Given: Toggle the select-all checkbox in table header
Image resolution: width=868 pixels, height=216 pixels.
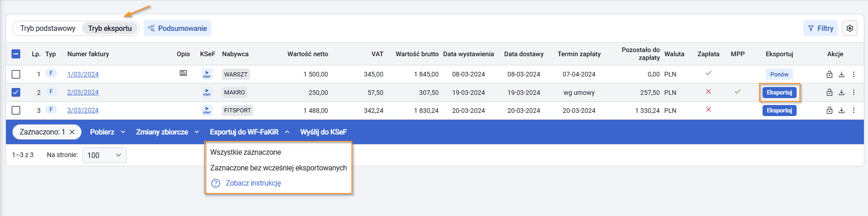Looking at the screenshot, I should [x=16, y=54].
